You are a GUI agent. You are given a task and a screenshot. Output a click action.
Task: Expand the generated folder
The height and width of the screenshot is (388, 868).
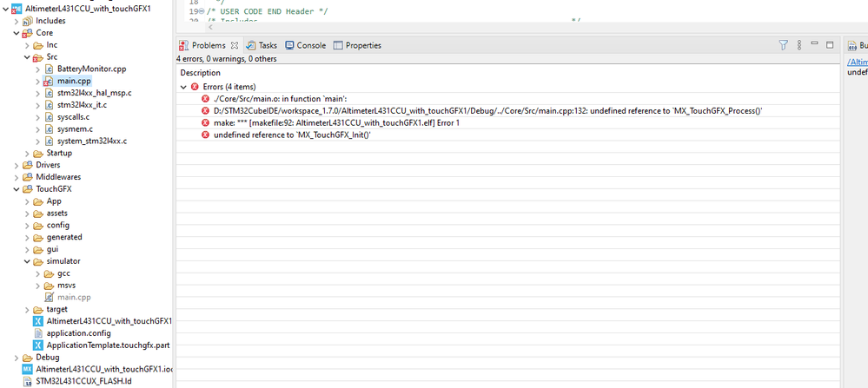[27, 237]
